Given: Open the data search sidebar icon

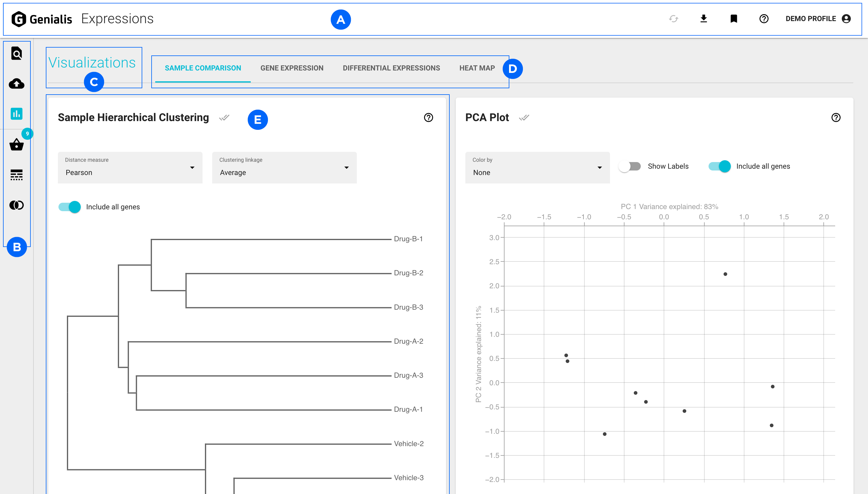Looking at the screenshot, I should tap(17, 54).
